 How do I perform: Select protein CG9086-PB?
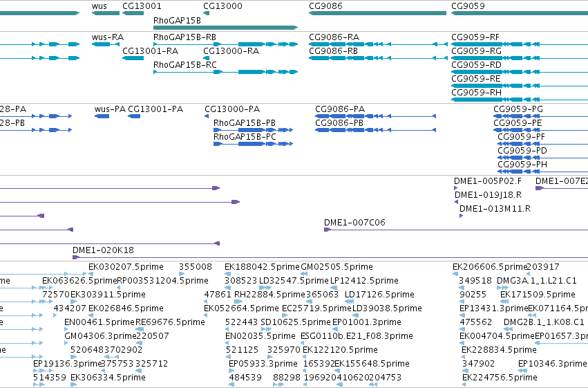339,123
